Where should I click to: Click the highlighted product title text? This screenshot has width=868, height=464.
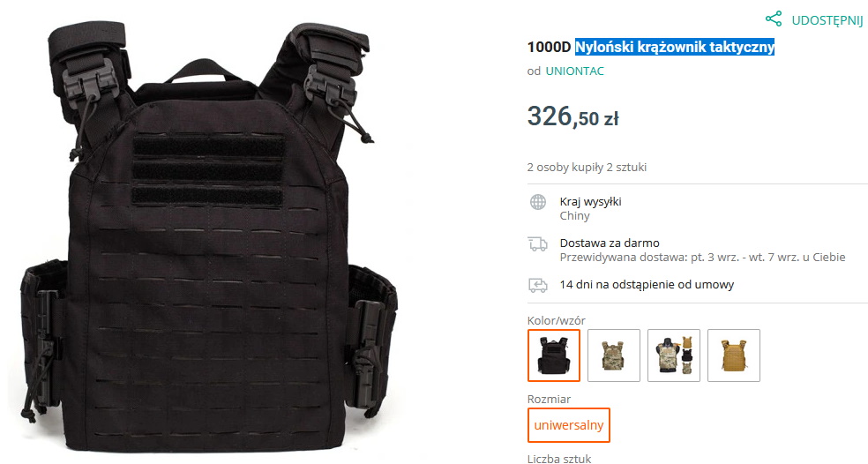[x=674, y=47]
